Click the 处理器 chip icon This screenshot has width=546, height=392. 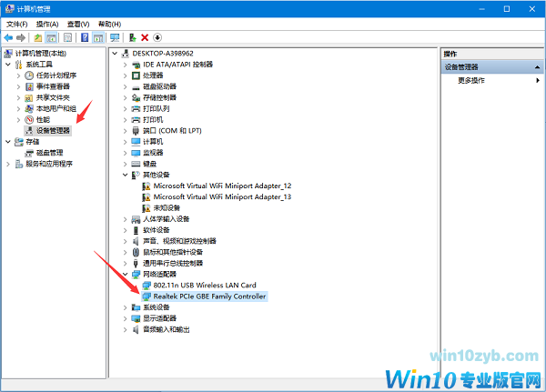[x=136, y=75]
